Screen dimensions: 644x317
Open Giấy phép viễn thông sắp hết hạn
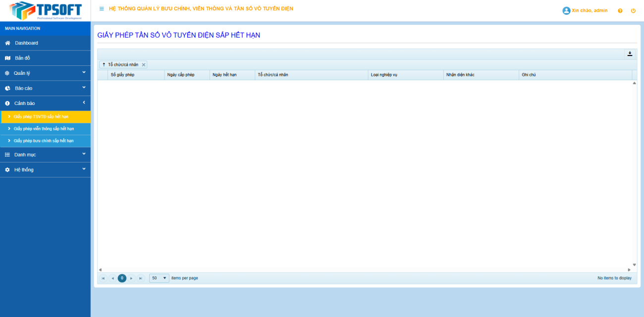(x=44, y=129)
